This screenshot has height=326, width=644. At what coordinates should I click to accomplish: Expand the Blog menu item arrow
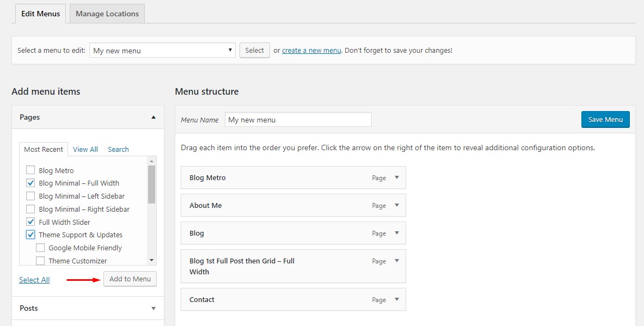click(x=397, y=233)
